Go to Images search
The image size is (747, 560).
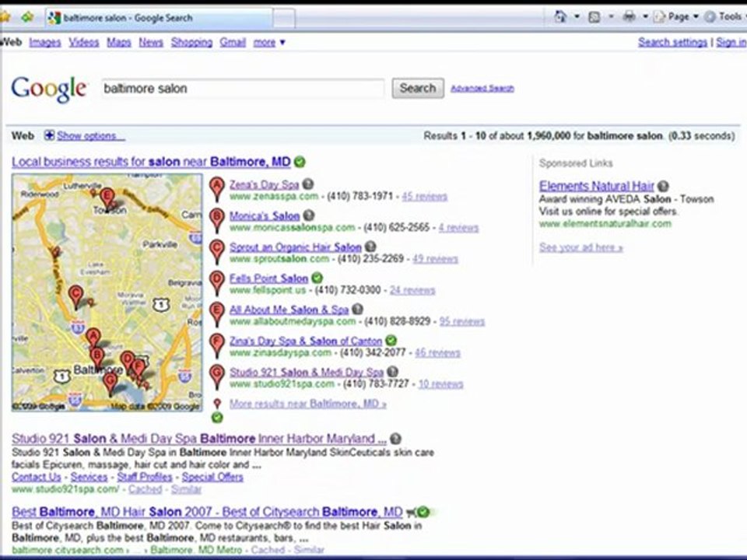45,42
